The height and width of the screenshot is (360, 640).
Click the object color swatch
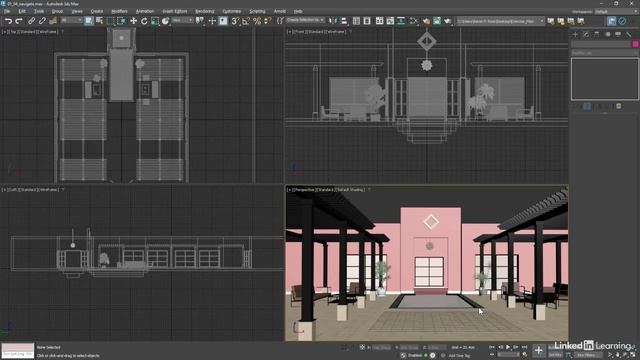pos(636,44)
